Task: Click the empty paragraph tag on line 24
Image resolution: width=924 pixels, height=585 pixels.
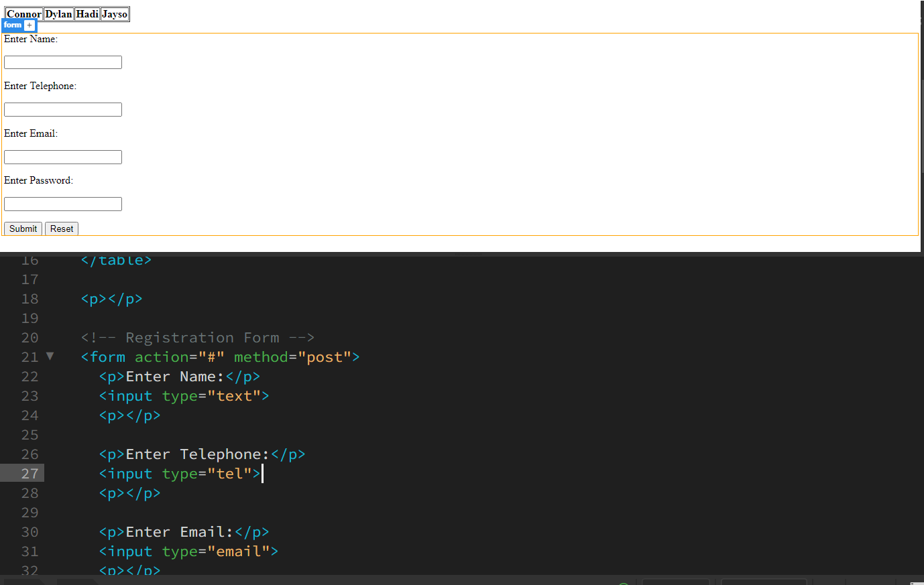Action: coord(129,415)
